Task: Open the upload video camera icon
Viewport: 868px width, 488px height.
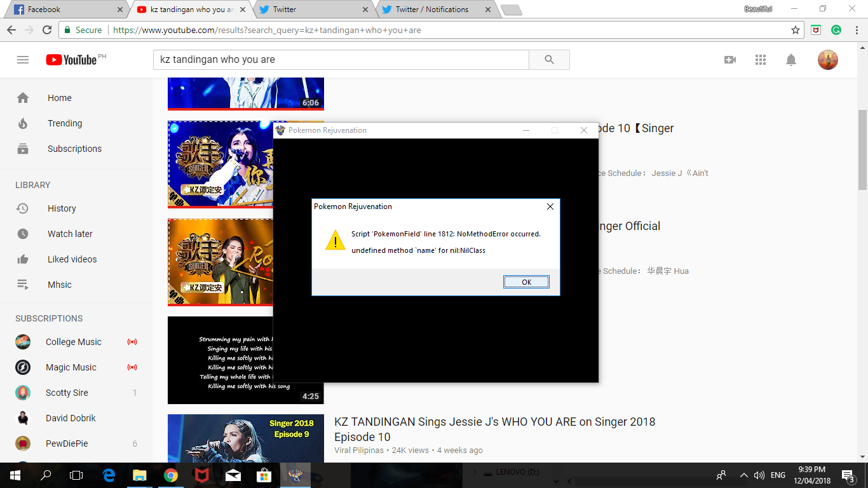Action: pos(730,60)
